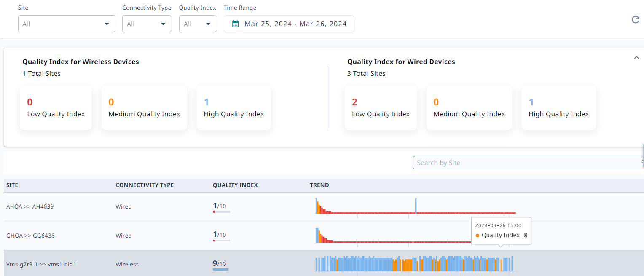Image resolution: width=644 pixels, height=276 pixels.
Task: Select wired Low Quality Index card
Action: pyautogui.click(x=381, y=108)
